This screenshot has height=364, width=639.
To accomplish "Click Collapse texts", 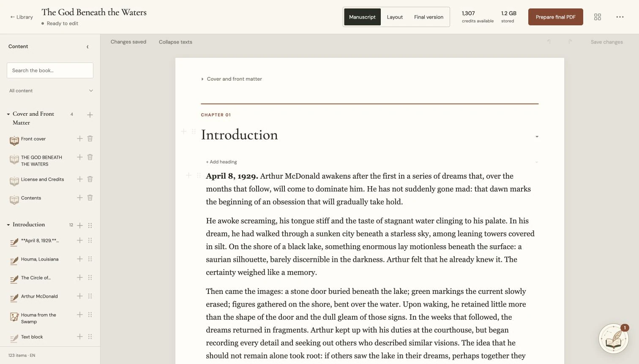I will point(175,42).
